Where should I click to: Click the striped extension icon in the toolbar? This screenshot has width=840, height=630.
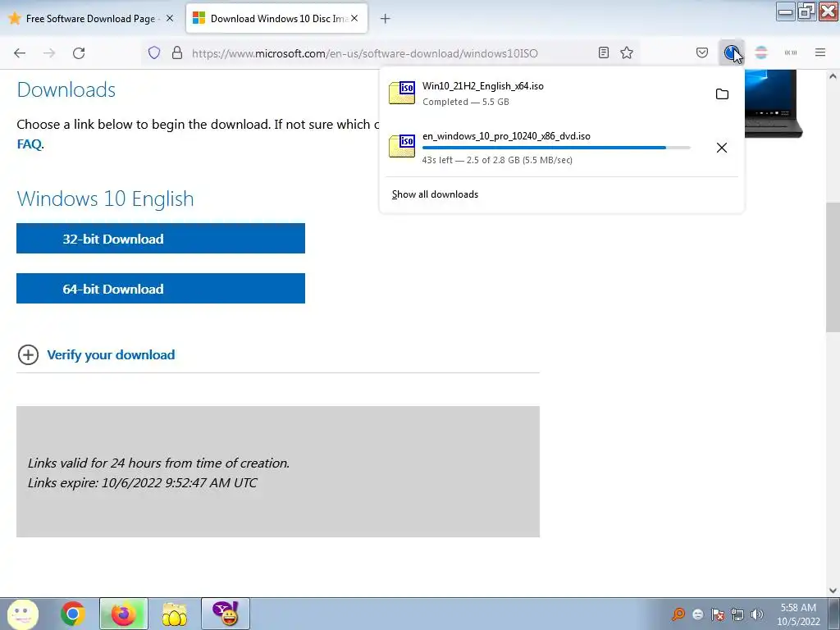(761, 52)
